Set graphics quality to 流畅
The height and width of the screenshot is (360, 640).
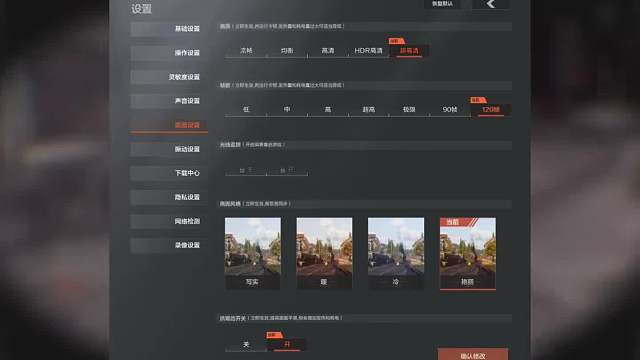[x=246, y=51]
